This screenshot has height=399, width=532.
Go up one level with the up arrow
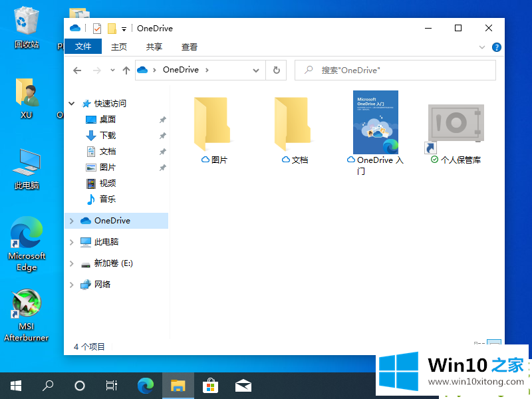click(x=126, y=70)
